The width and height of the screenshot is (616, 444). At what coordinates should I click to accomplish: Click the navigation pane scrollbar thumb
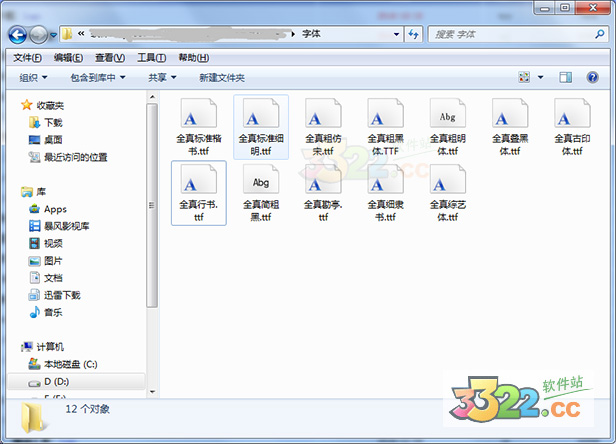(152, 205)
